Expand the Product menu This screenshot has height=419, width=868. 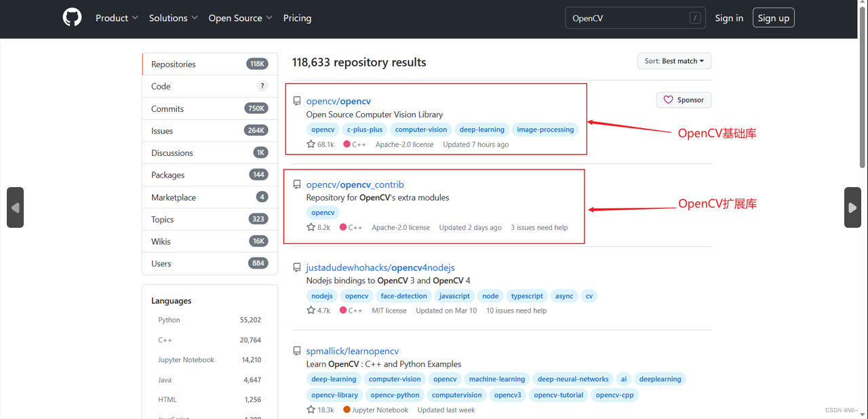117,18
